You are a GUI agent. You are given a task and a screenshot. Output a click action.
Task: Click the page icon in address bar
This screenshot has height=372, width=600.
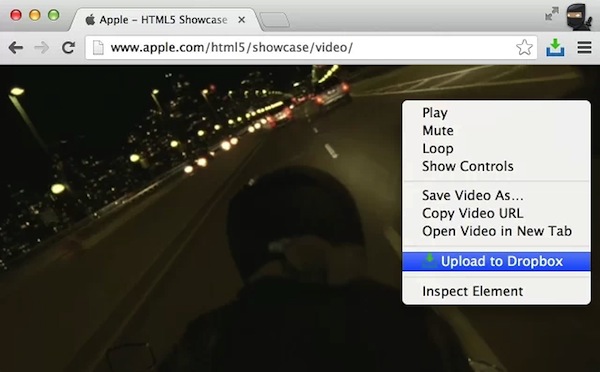click(98, 48)
